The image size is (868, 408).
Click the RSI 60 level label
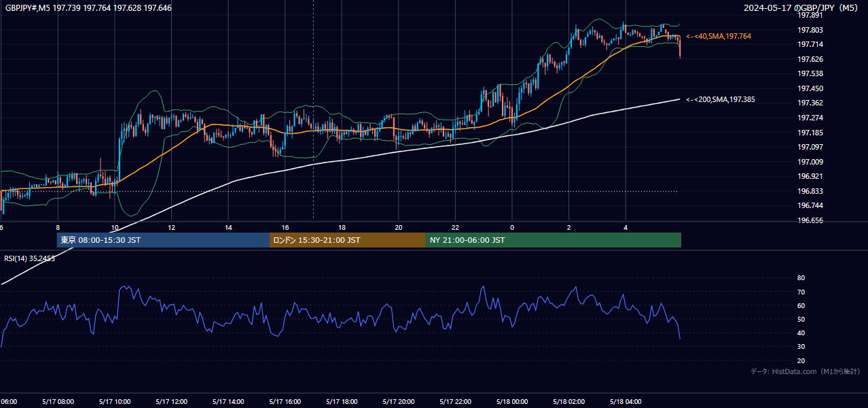801,305
